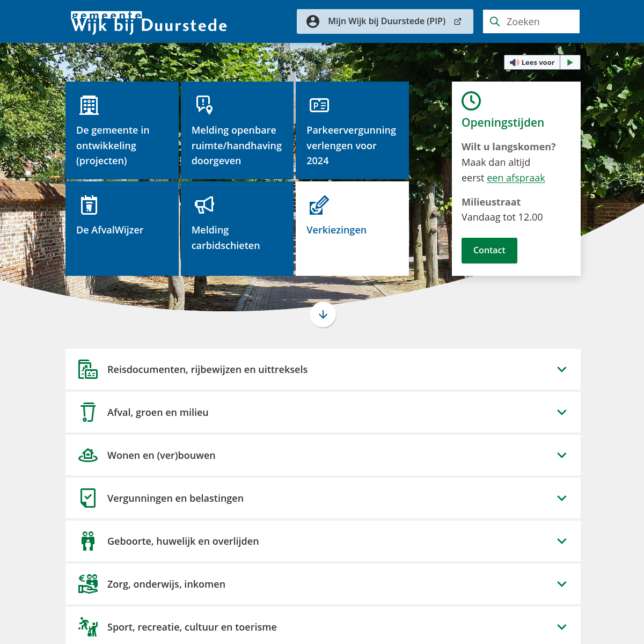The width and height of the screenshot is (644, 644).
Task: Click the round scroll-down arrow button
Action: (x=323, y=314)
